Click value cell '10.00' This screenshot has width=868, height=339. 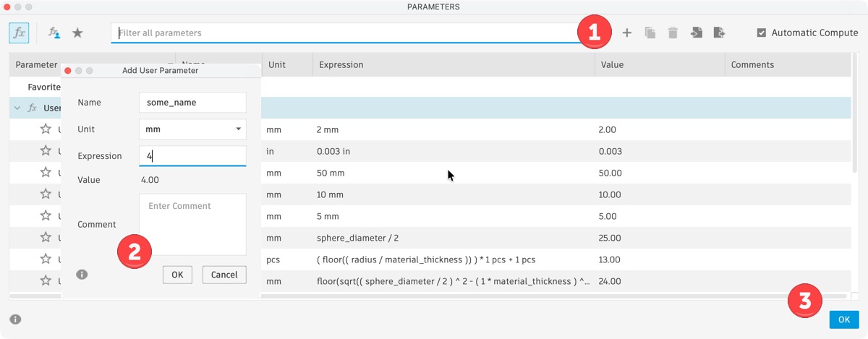click(610, 194)
